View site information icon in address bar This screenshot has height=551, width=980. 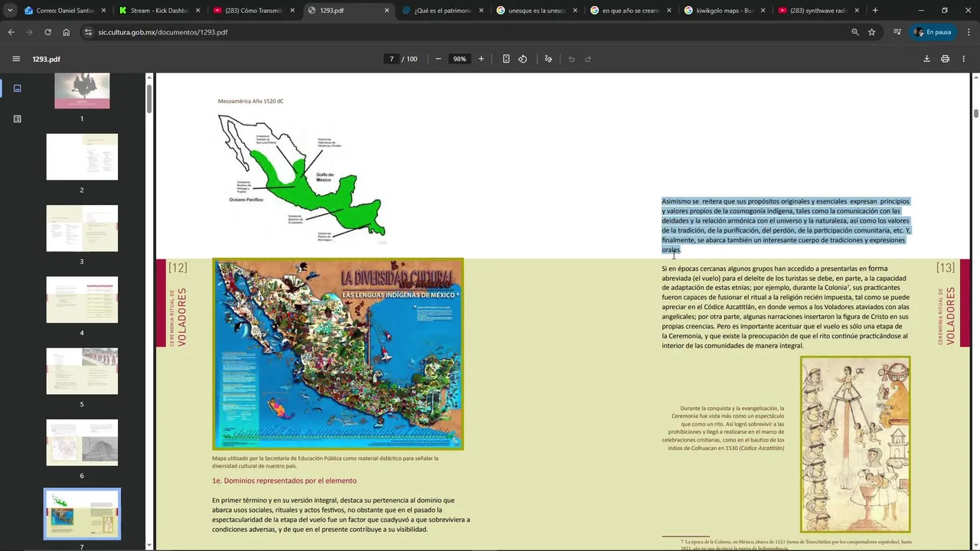pyautogui.click(x=88, y=32)
